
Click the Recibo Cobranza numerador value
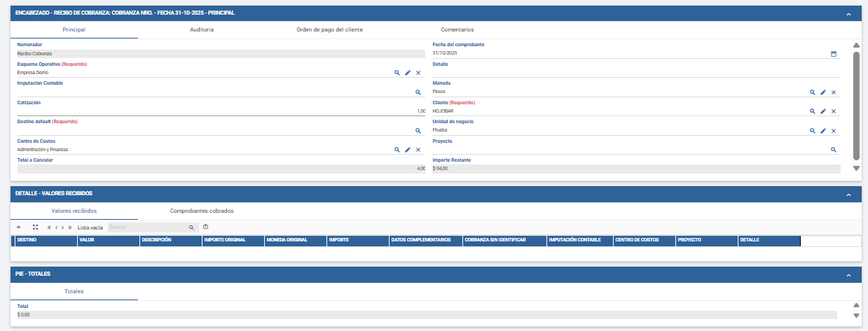pyautogui.click(x=221, y=54)
